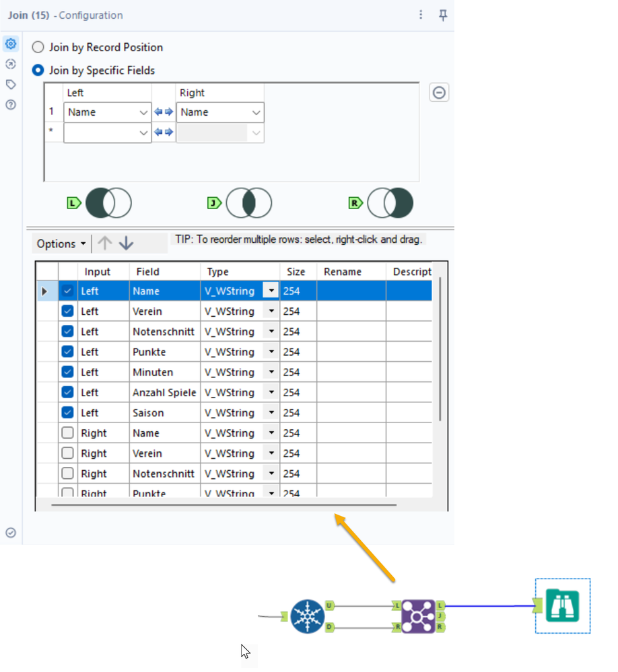Click the J output anchor of Join tool
Screen dimensions: 618x672
click(440, 616)
